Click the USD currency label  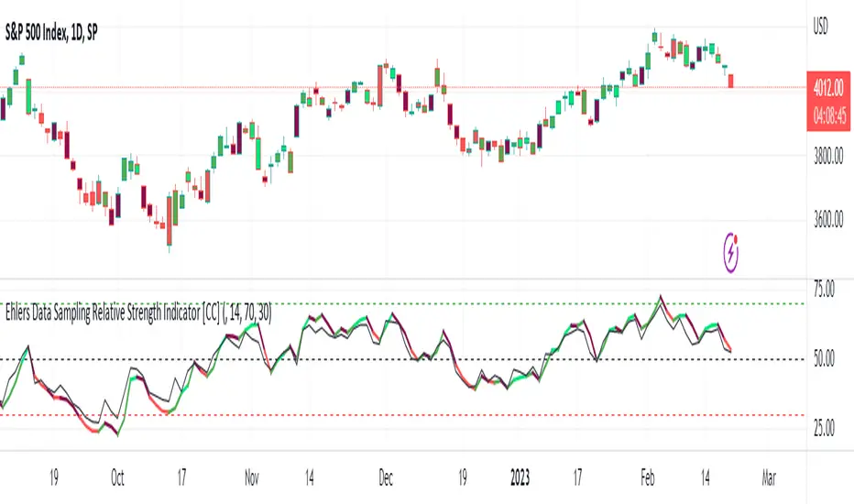pos(820,26)
